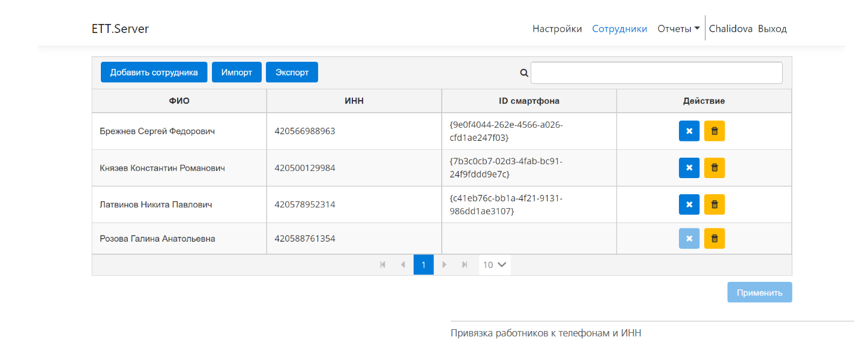868x349 pixels.
Task: Click smartphone ID starting with 7b3c0cb7
Action: tap(506, 168)
